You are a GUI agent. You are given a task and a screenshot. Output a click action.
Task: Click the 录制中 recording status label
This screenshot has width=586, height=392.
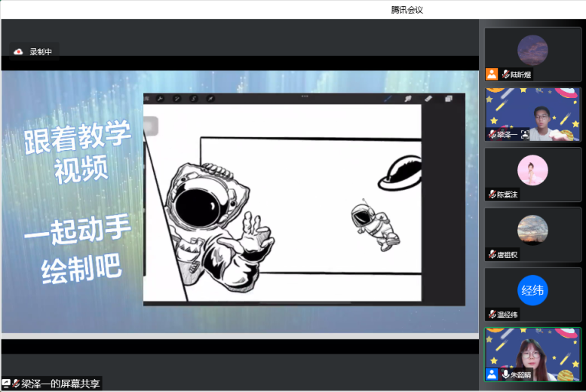[41, 51]
